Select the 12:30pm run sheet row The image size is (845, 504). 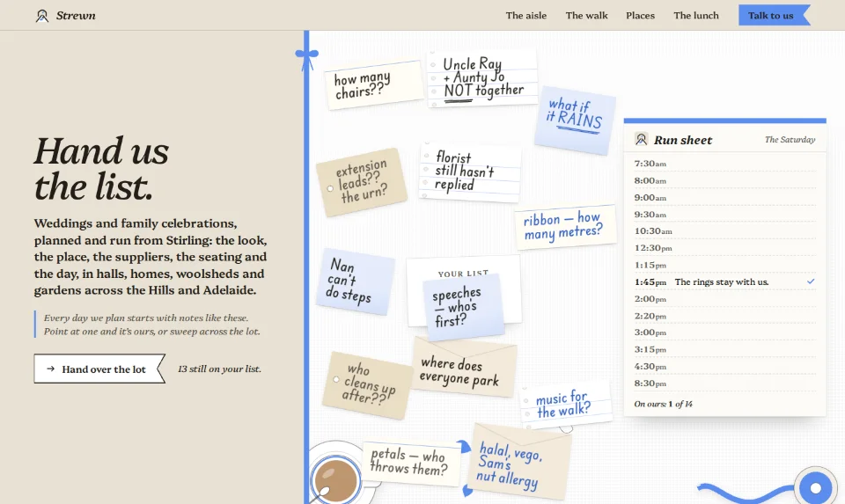724,248
